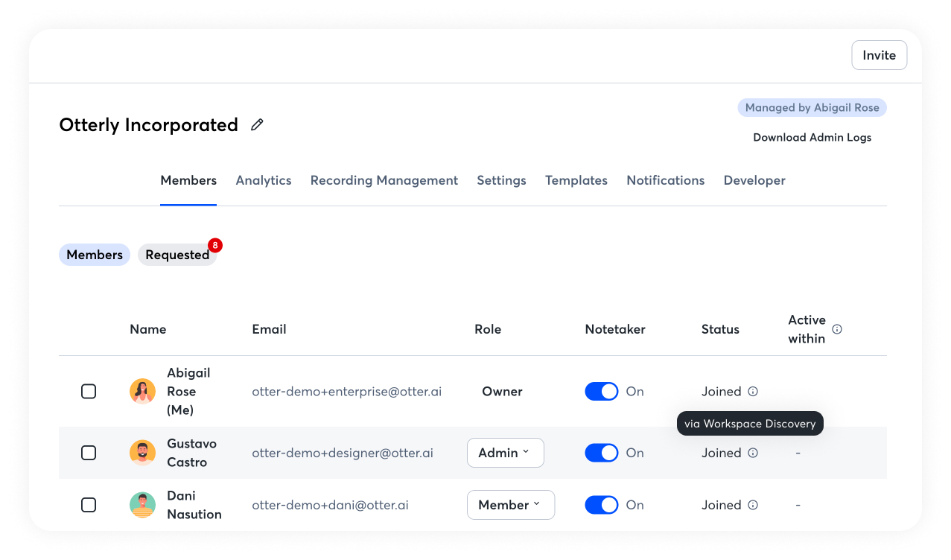Click email otter-demo+designer@otter.ai

[x=343, y=453]
